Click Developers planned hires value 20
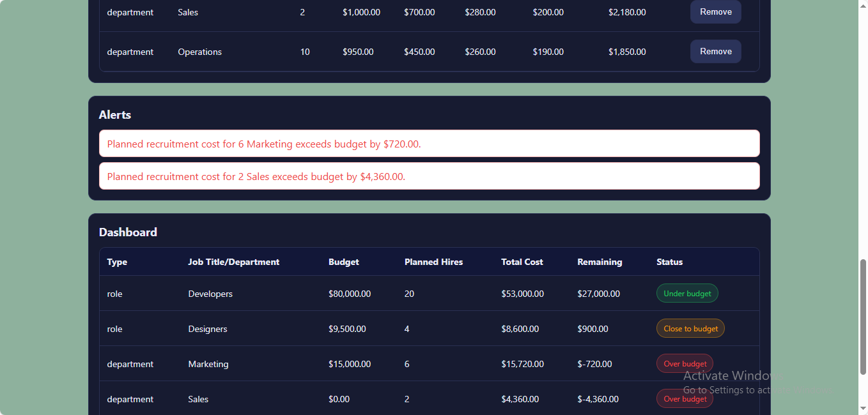The image size is (868, 415). (409, 294)
